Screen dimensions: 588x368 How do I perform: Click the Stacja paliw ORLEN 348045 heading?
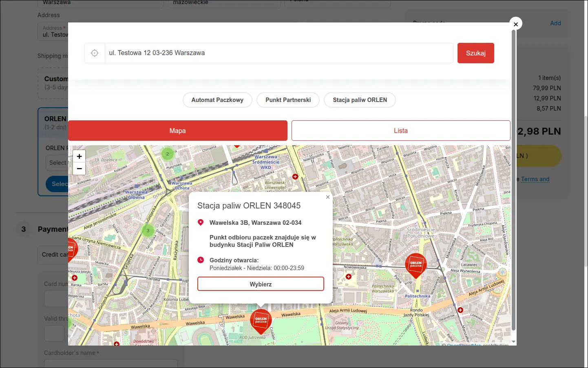click(x=249, y=206)
